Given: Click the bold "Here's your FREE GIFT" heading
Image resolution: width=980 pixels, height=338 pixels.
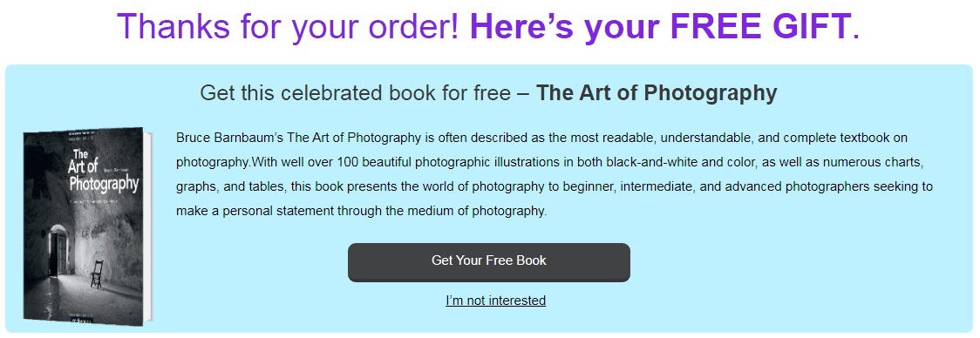Looking at the screenshot, I should tap(660, 26).
